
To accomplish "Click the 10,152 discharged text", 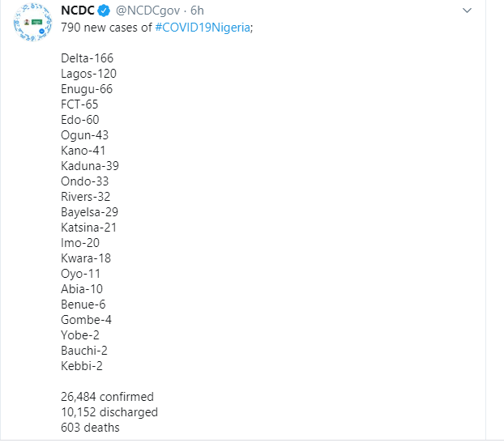I will click(x=109, y=412).
